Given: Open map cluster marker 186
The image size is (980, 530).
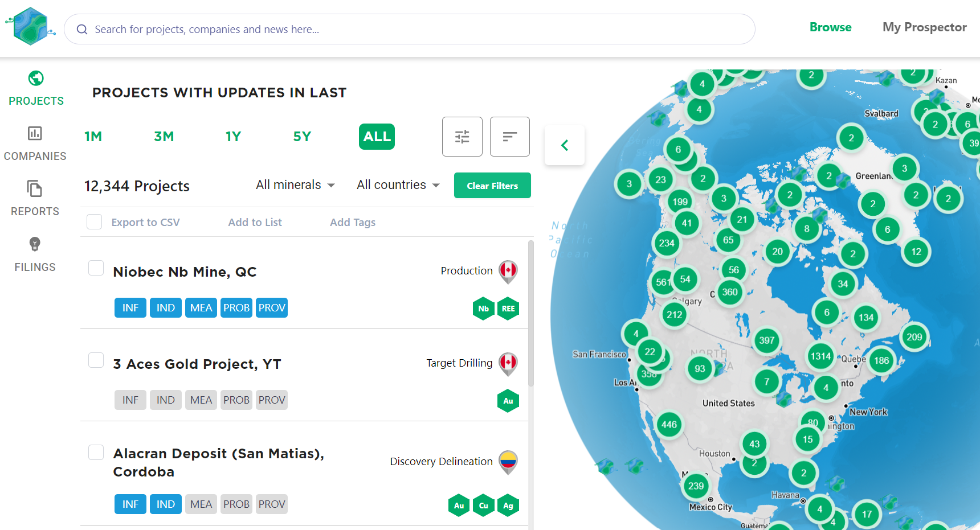Looking at the screenshot, I should (x=881, y=360).
